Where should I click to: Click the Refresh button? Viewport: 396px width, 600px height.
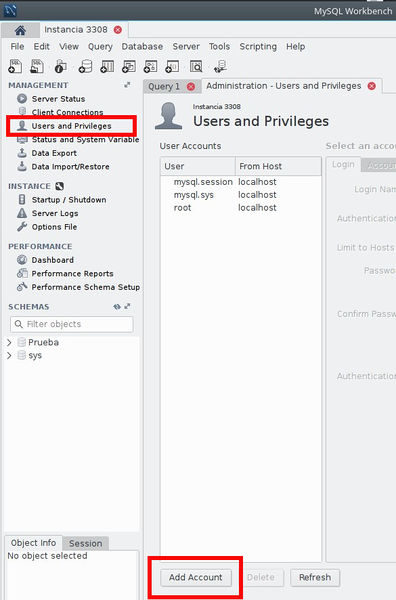click(315, 577)
